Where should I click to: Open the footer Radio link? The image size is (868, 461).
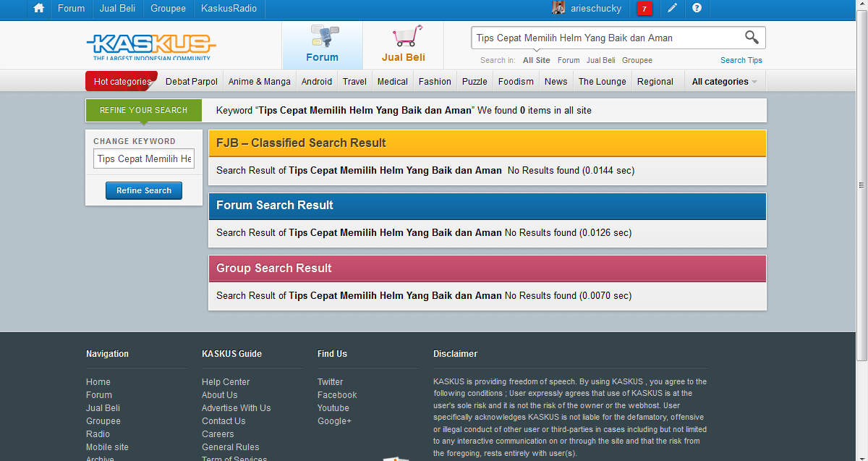pyautogui.click(x=98, y=434)
